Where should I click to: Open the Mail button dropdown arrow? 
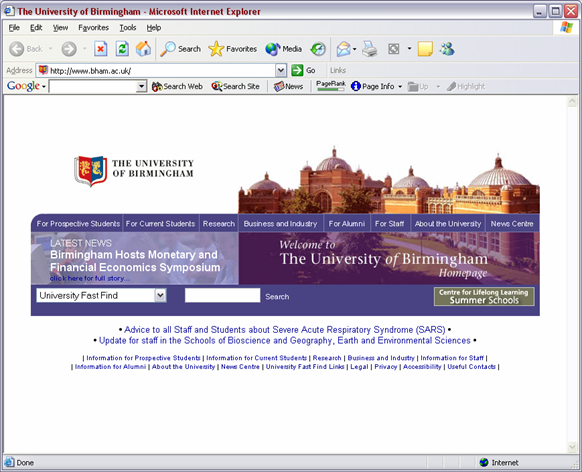pyautogui.click(x=354, y=49)
